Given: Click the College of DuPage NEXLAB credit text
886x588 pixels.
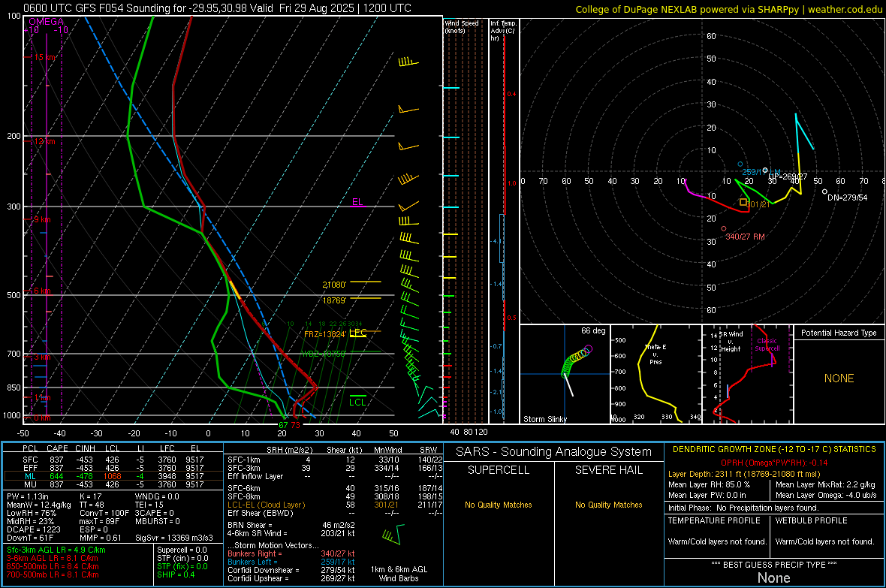Looking at the screenshot, I should [729, 9].
